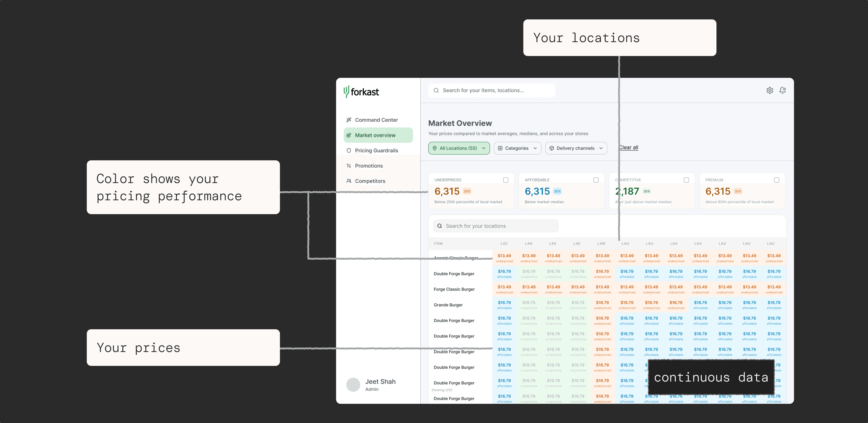Open the notifications bell icon
Image resolution: width=868 pixels, height=423 pixels.
[x=782, y=90]
